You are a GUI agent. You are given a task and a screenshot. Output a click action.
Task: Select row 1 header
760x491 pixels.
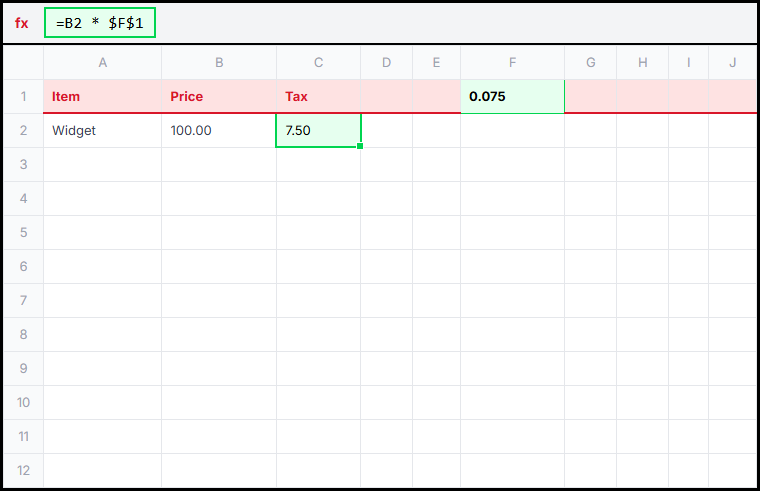click(23, 97)
